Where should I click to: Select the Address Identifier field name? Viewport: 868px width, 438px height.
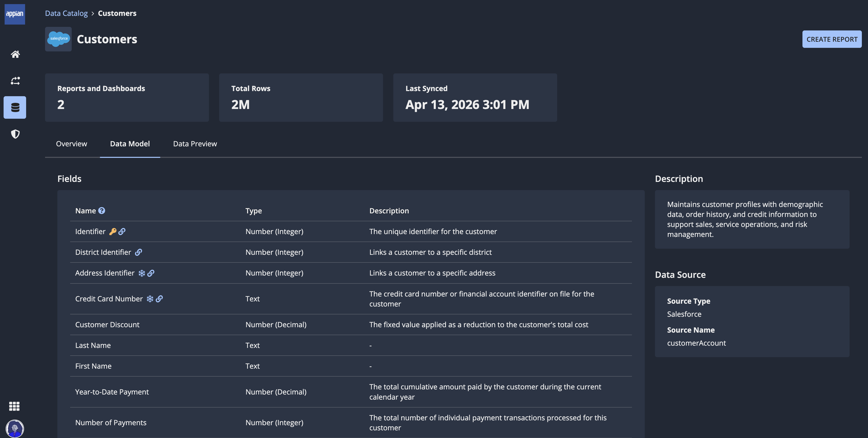[105, 273]
